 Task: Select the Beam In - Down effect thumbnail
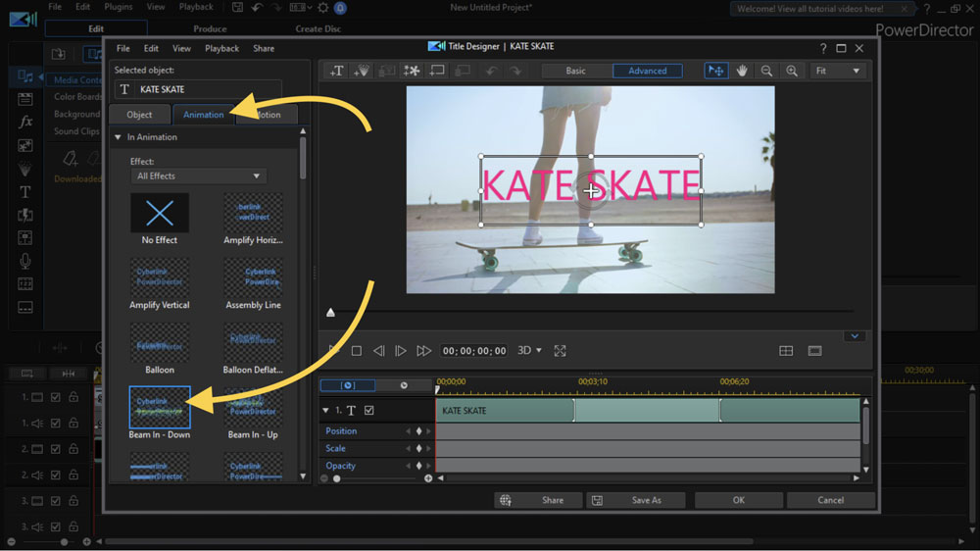click(160, 407)
